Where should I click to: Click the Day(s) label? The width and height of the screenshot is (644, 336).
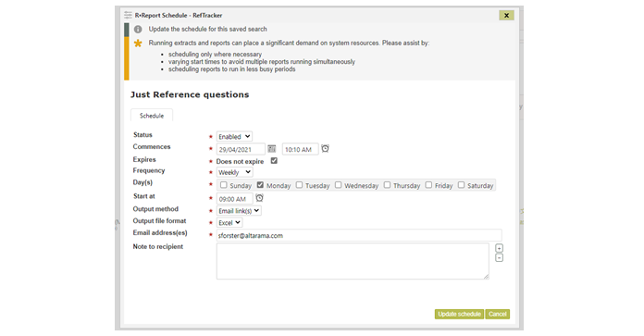coord(142,182)
